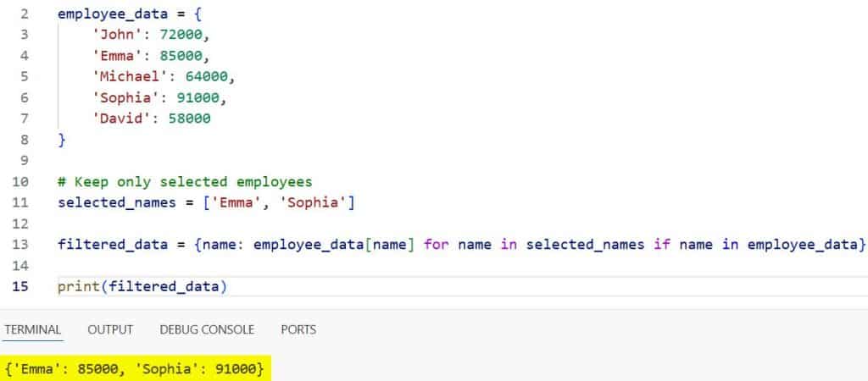Click line number 13 in the gutter
Image resolution: width=868 pixels, height=381 pixels.
click(x=20, y=245)
